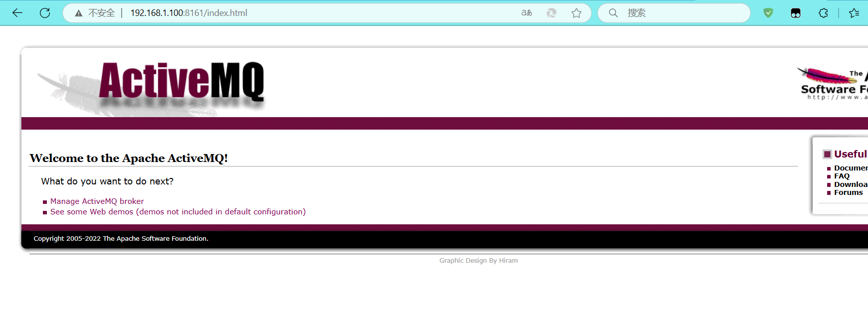Open the FAQ link in sidebar
The image size is (868, 333).
pyautogui.click(x=842, y=176)
